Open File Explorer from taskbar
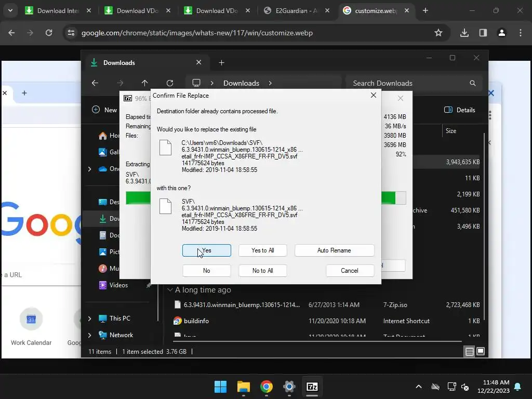 243,387
